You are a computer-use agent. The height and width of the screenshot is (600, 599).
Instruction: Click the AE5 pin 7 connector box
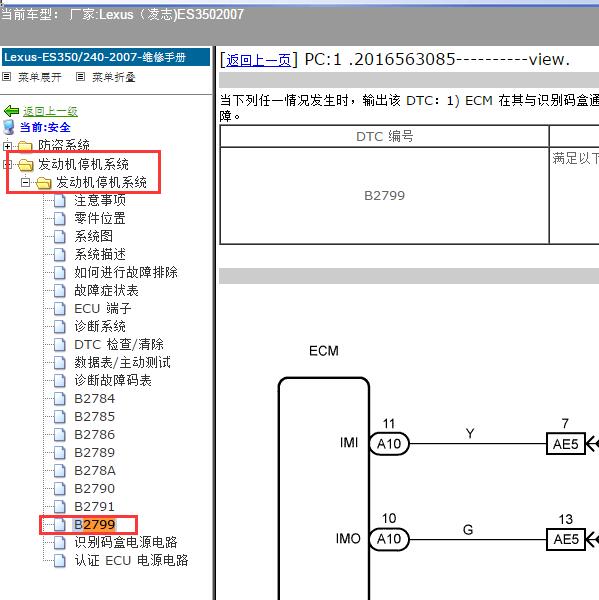tap(566, 444)
